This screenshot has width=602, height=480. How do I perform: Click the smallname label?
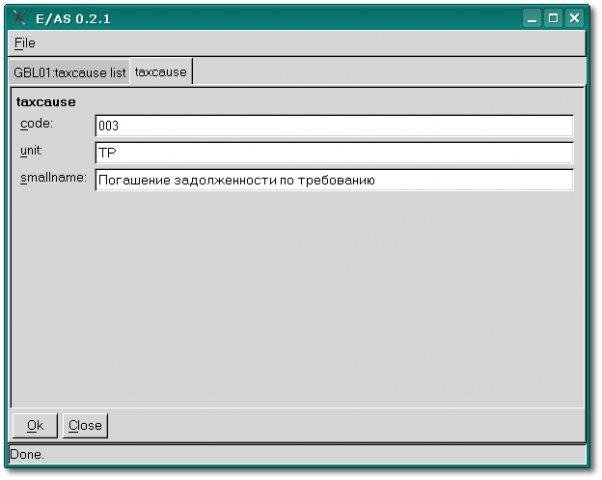tap(53, 178)
